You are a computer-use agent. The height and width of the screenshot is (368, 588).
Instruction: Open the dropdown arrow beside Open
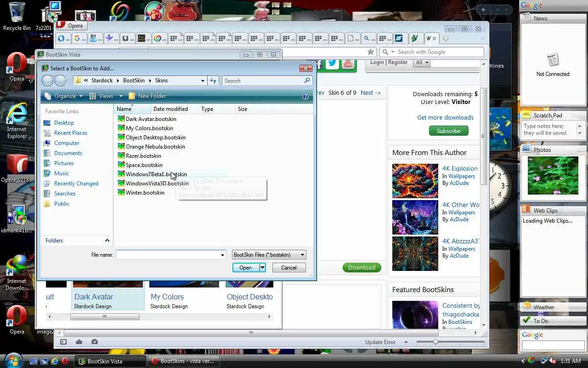[262, 268]
